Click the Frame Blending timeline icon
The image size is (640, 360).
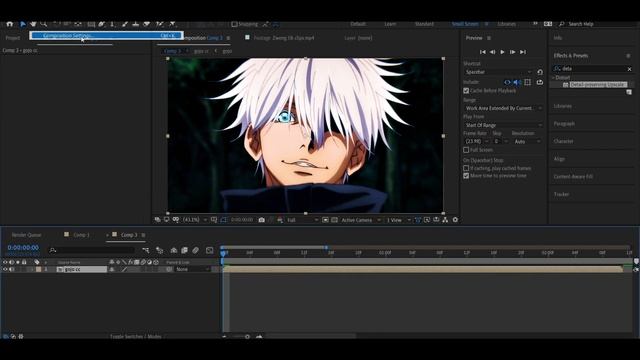(184, 250)
